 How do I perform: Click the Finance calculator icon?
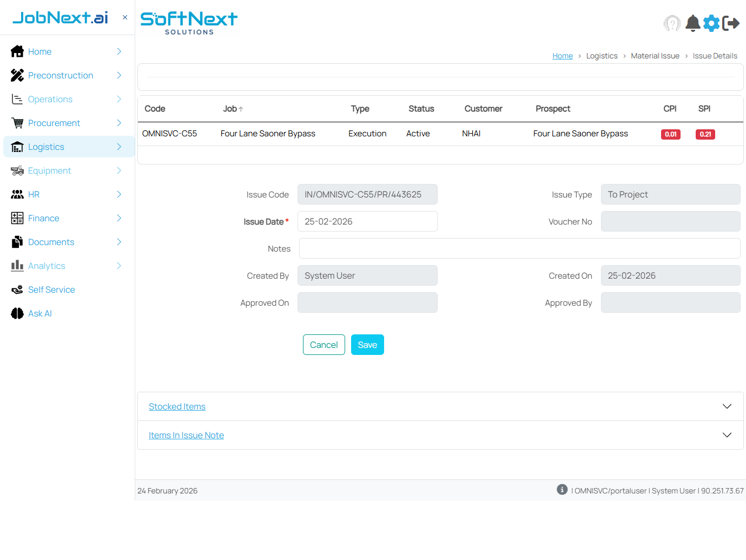pos(17,218)
